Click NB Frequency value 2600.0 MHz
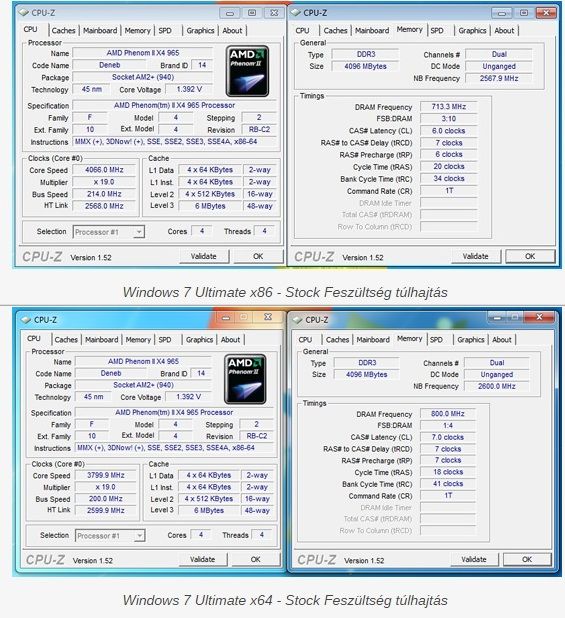This screenshot has width=565, height=618. [x=497, y=386]
